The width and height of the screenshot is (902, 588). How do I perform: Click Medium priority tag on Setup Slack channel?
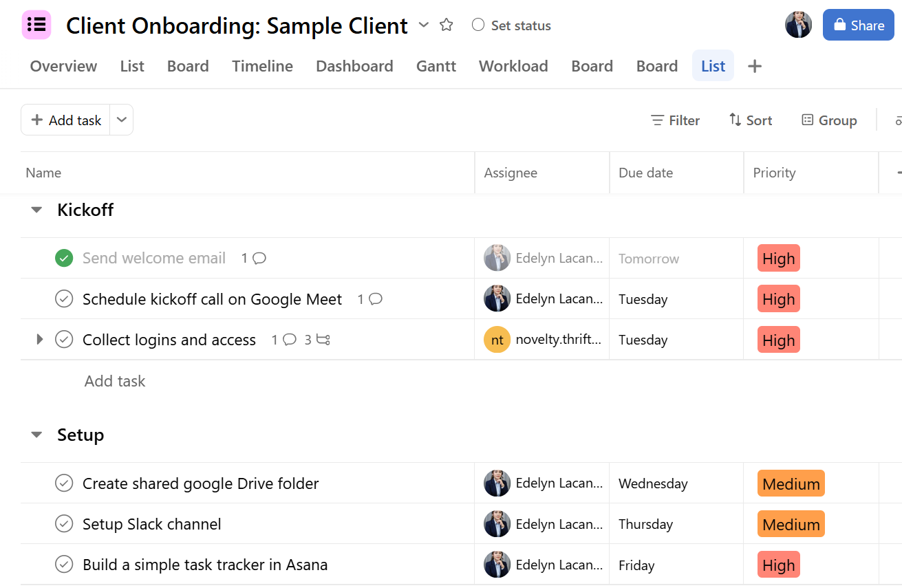[x=791, y=524]
